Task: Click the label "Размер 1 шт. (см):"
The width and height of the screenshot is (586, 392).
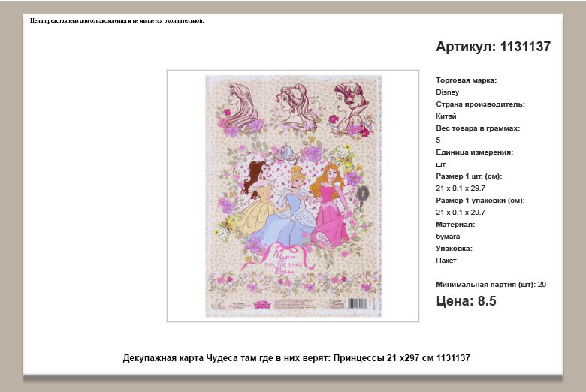Action: [x=469, y=176]
